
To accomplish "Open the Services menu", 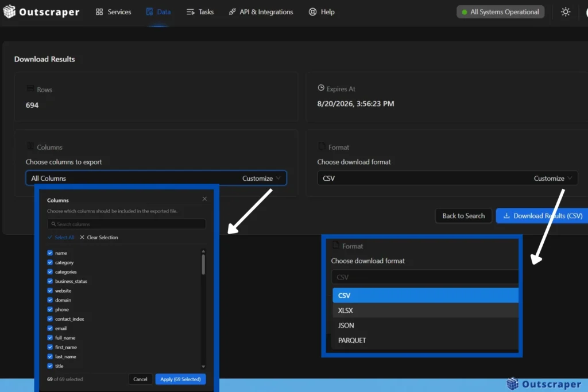I will pyautogui.click(x=113, y=12).
